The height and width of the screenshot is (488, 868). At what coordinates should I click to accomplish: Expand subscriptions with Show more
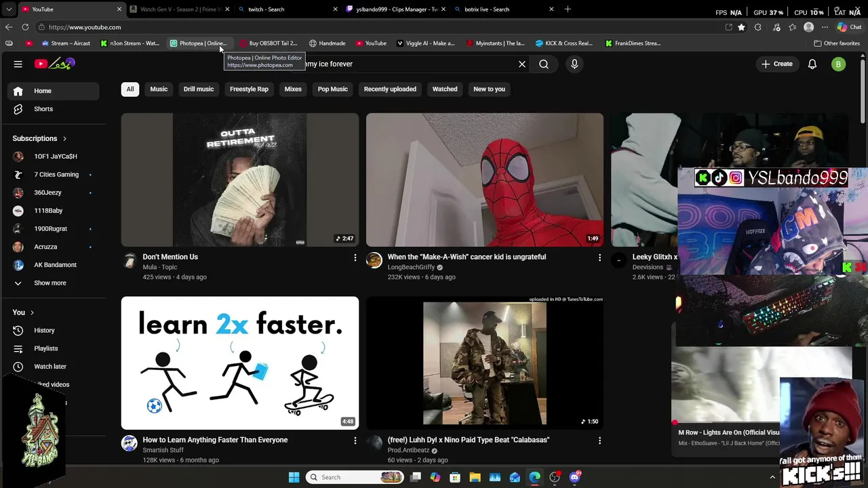50,283
